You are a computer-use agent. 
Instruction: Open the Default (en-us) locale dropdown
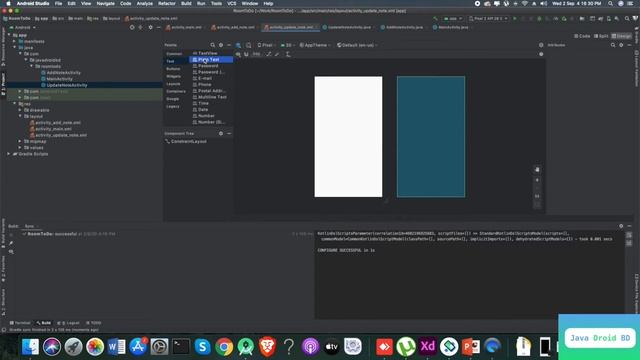tap(357, 45)
